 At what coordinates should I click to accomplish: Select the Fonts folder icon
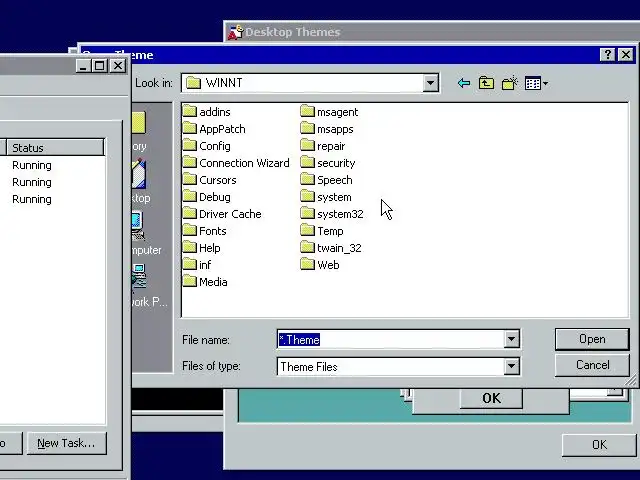click(189, 230)
